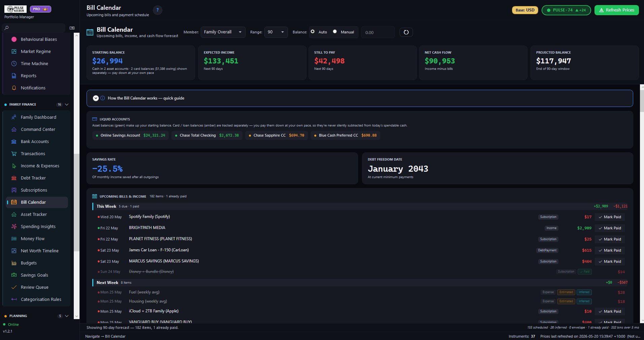Mark BRIGHTPATH MEDIA income as paid
Viewport: 644px width, 340px height.
[x=610, y=228]
